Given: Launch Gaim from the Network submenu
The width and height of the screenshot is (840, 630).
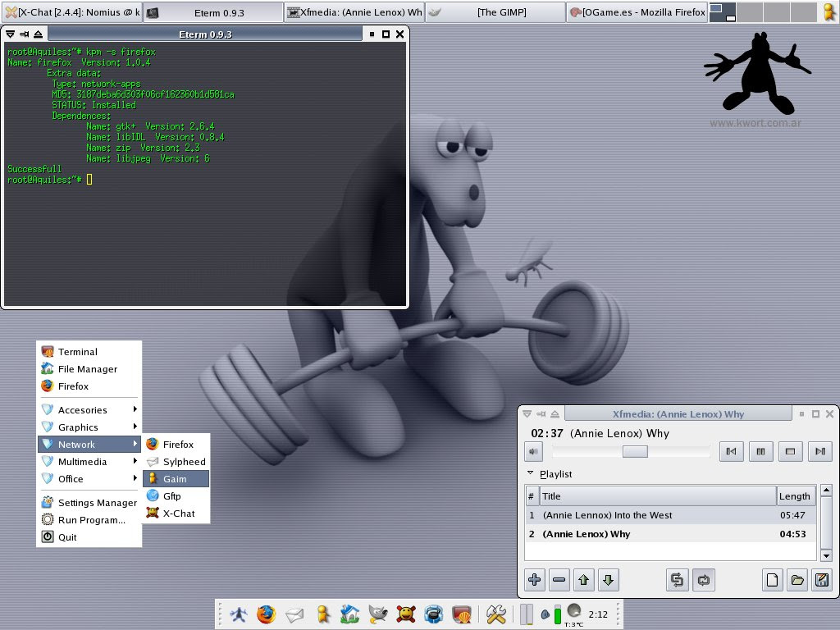Looking at the screenshot, I should coord(176,478).
